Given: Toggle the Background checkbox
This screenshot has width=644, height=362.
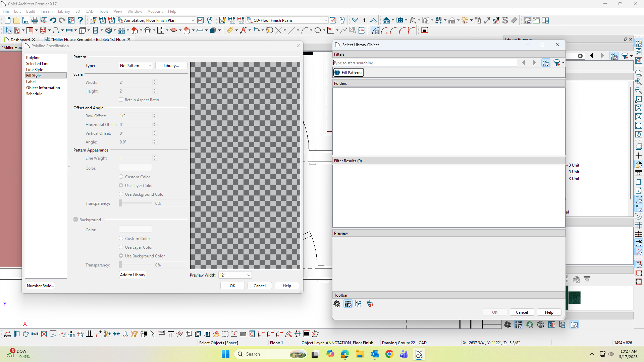Looking at the screenshot, I should point(76,220).
